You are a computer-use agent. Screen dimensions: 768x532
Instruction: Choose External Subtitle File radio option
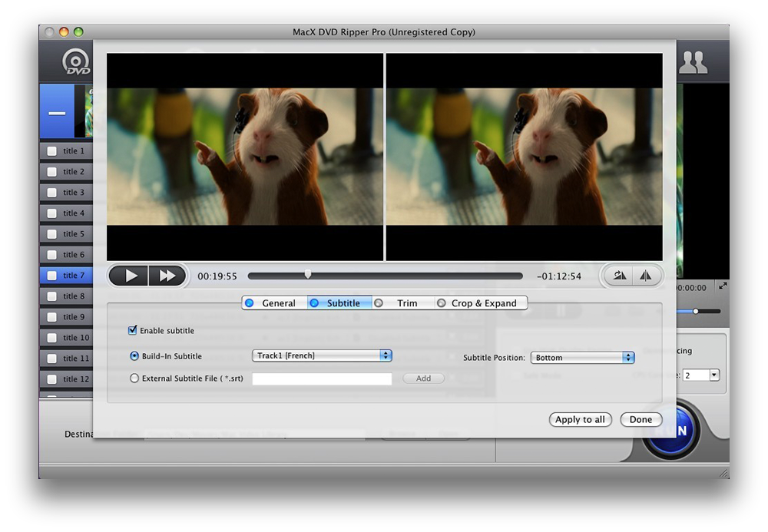[x=134, y=378]
